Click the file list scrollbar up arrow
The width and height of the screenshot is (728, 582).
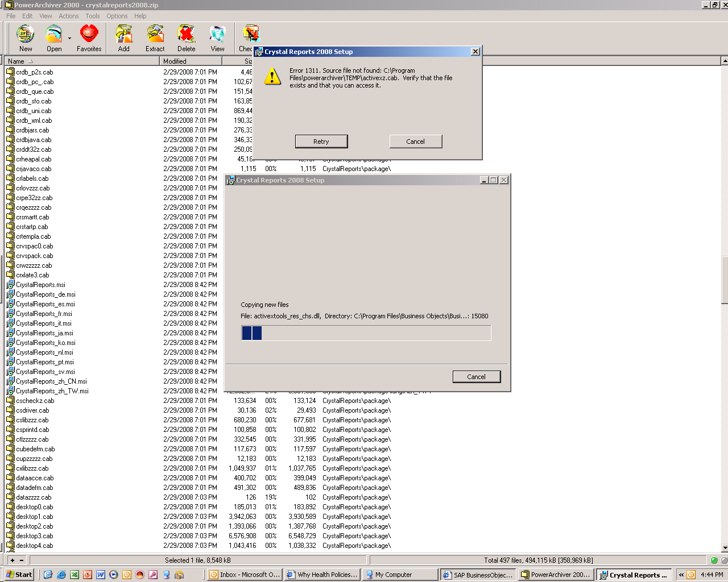[x=724, y=61]
